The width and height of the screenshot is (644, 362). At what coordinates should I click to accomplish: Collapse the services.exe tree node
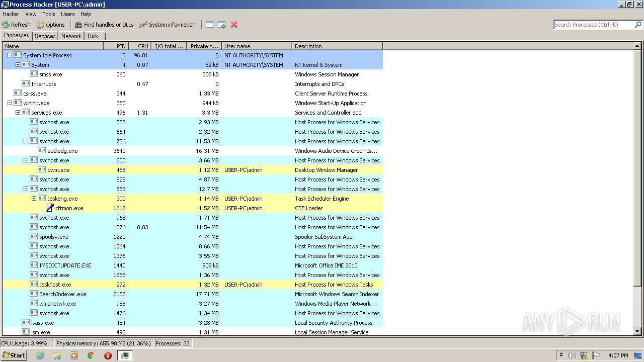click(18, 113)
